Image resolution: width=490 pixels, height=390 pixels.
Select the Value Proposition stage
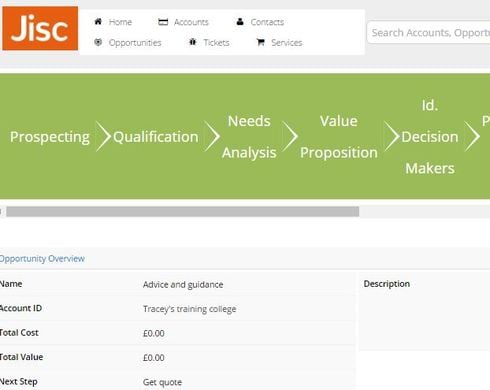339,137
